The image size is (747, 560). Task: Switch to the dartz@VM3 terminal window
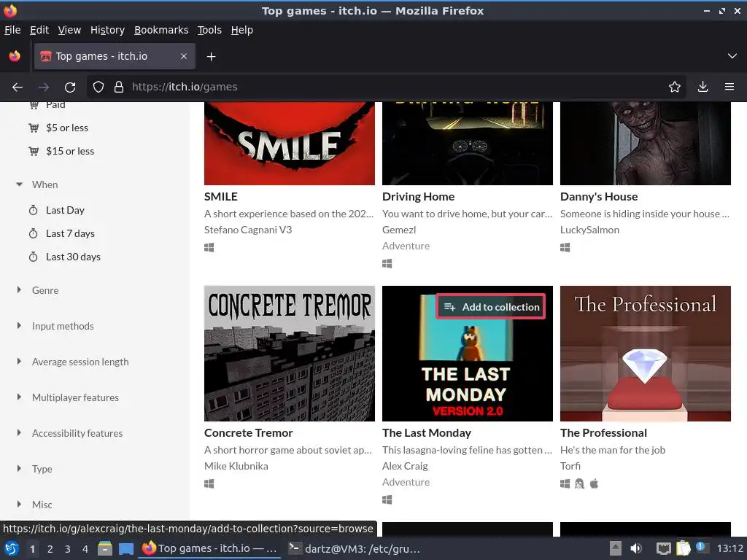tap(355, 548)
